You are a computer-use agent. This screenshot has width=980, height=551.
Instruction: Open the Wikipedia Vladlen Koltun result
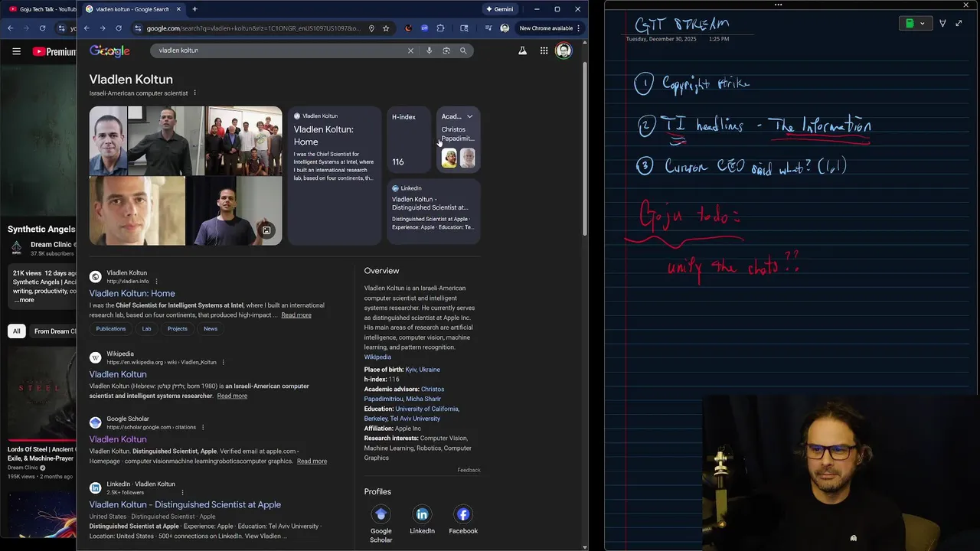click(118, 374)
